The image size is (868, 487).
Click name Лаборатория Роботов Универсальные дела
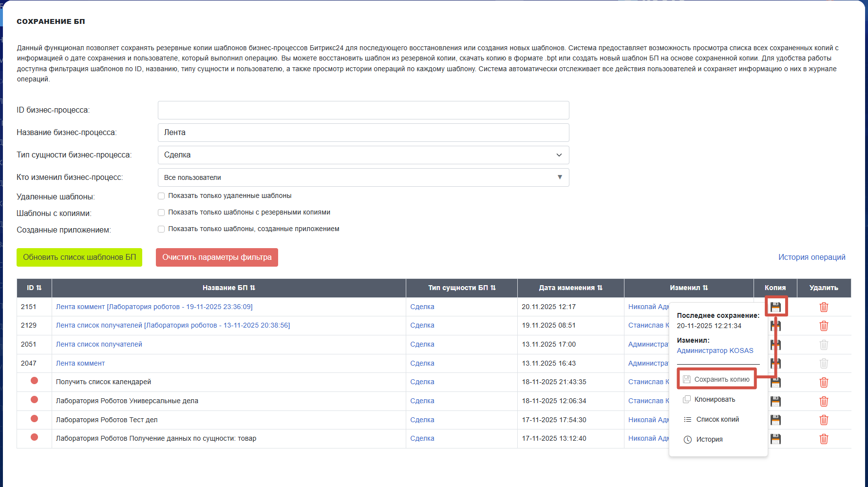tap(127, 401)
